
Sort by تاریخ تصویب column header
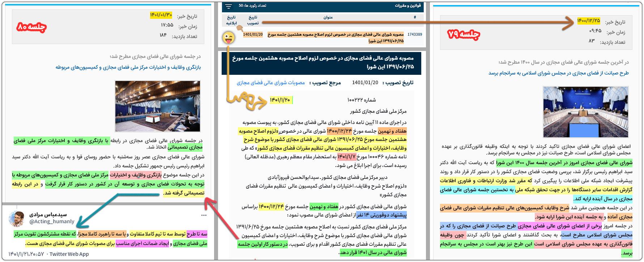click(x=253, y=20)
